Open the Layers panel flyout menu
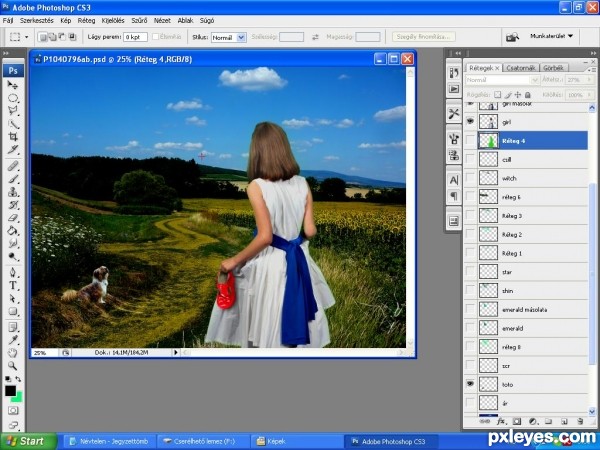This screenshot has width=600, height=450. pyautogui.click(x=591, y=69)
